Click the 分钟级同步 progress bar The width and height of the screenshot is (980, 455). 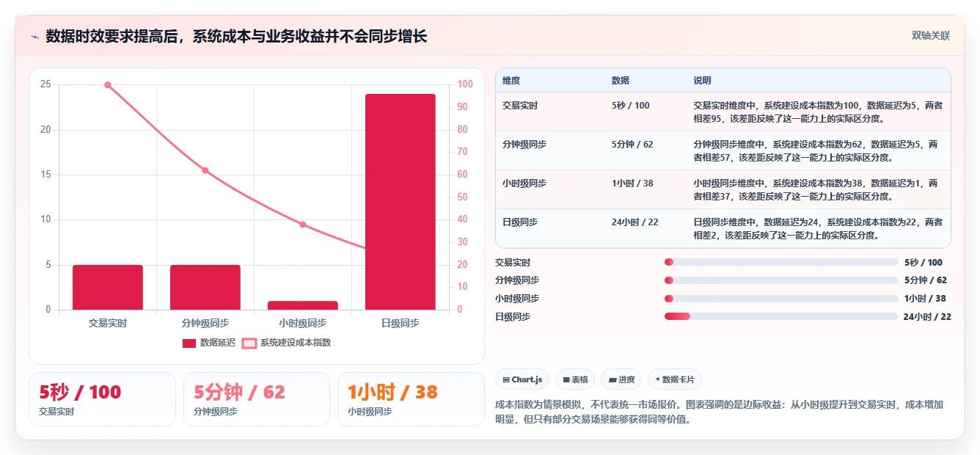(x=781, y=280)
